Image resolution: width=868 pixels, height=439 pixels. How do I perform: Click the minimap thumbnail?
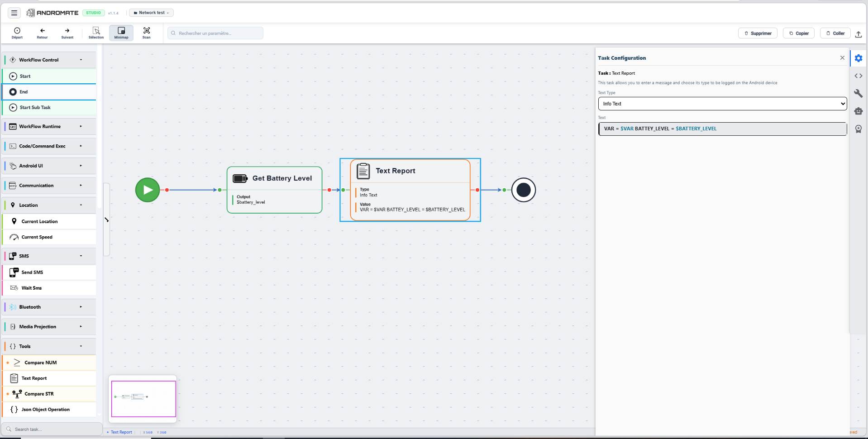pyautogui.click(x=143, y=399)
